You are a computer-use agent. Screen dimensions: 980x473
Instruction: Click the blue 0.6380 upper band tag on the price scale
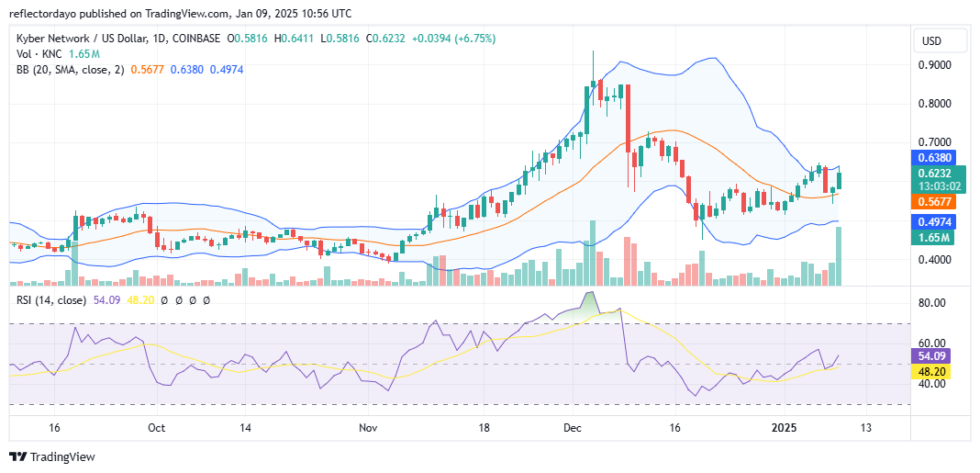pos(935,158)
